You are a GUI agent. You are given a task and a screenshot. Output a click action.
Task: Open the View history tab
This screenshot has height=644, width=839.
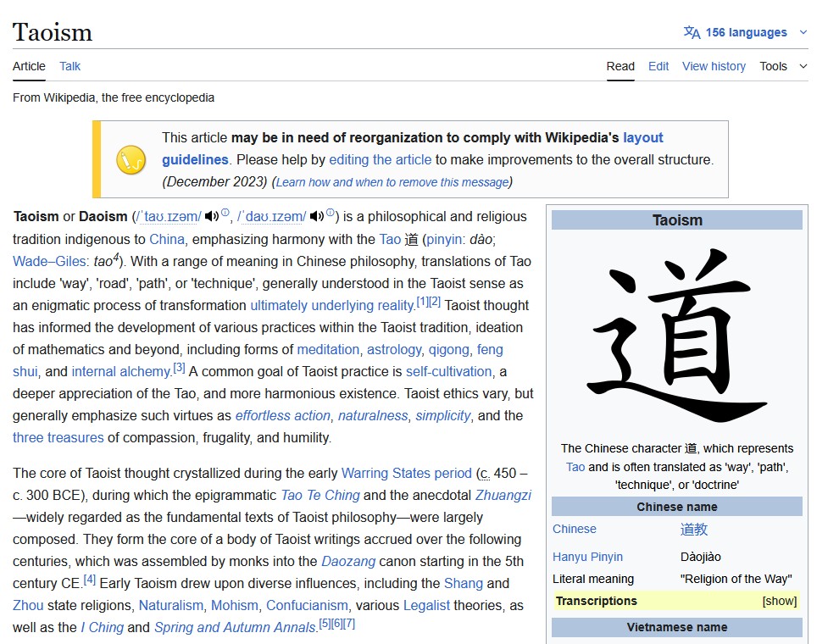coord(714,66)
